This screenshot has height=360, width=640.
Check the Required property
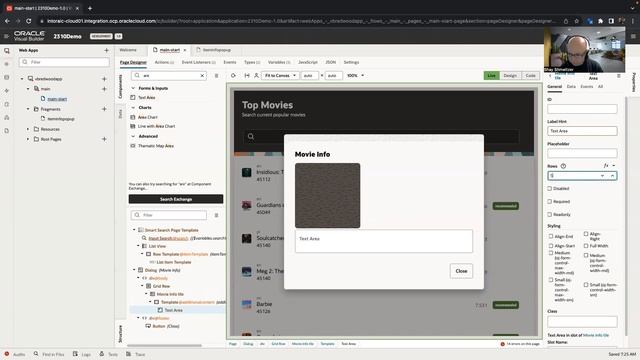pos(549,202)
